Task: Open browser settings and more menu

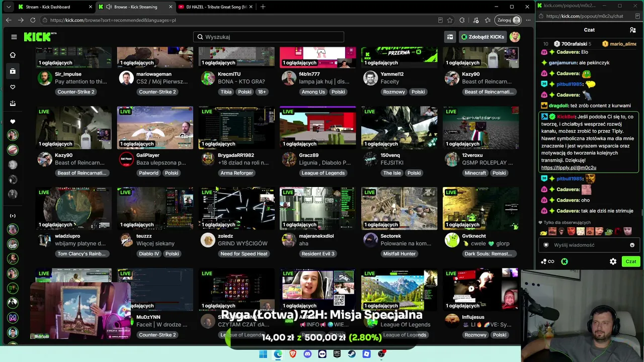Action: 528,20
